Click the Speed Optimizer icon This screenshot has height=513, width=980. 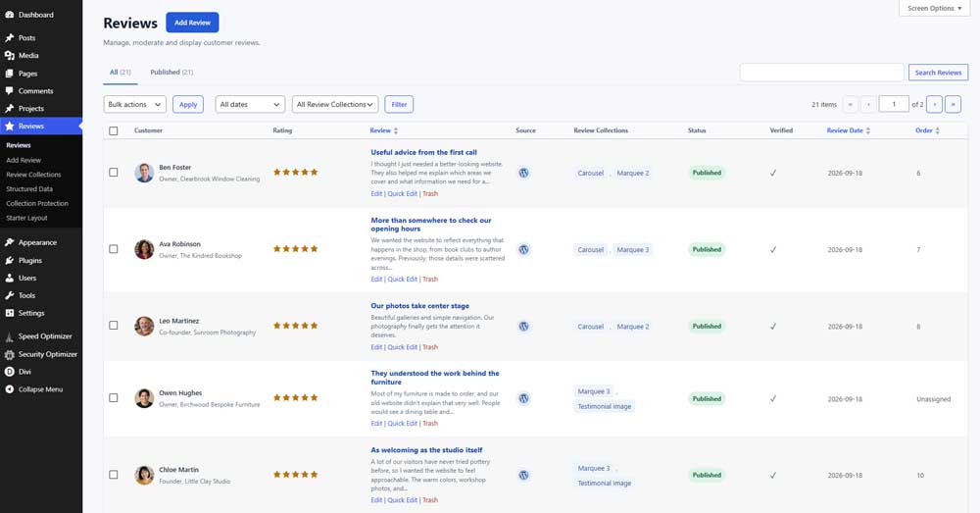click(x=10, y=336)
